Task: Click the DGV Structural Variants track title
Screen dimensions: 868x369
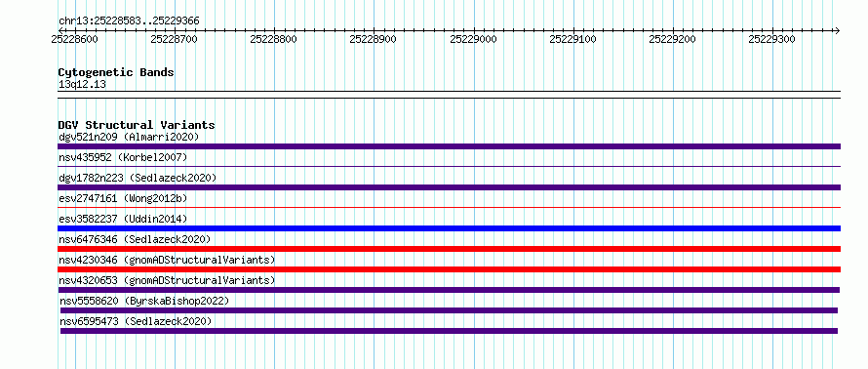Action: (137, 125)
